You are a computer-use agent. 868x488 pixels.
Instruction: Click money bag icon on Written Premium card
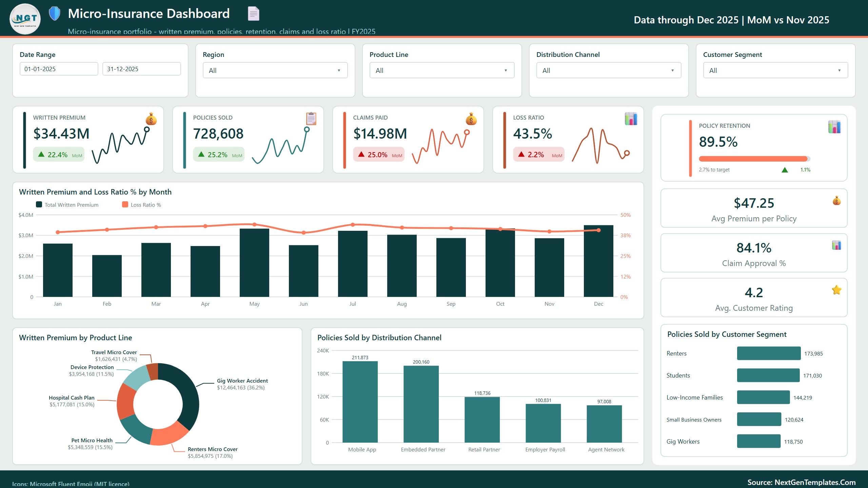click(151, 119)
